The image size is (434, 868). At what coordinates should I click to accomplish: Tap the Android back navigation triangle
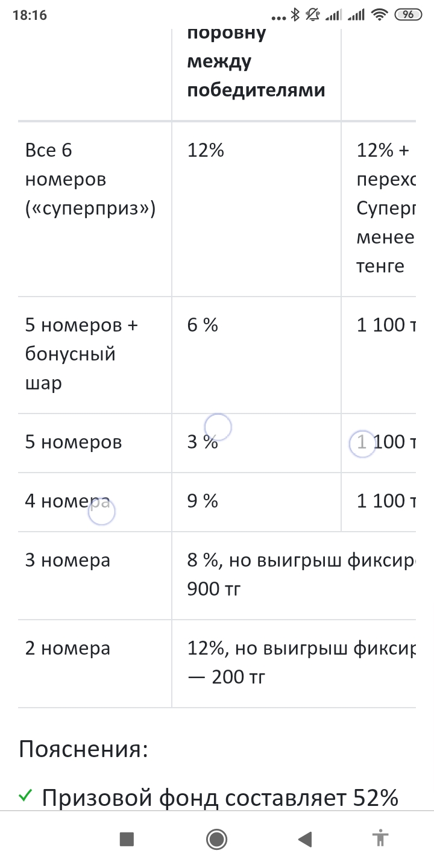tap(305, 839)
